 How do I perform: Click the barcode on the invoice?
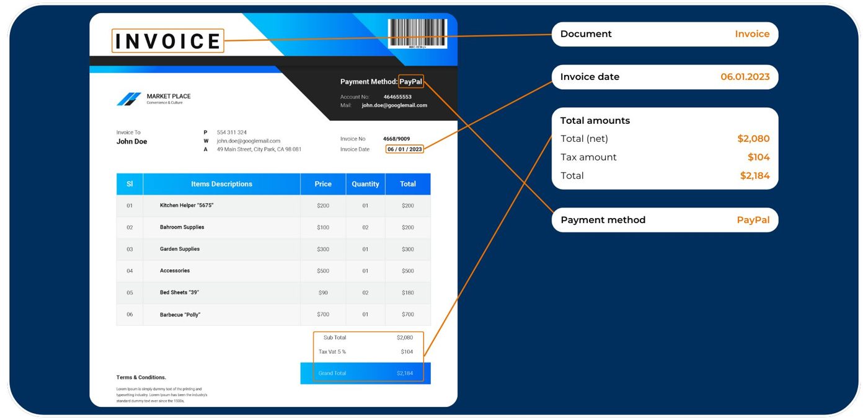point(417,33)
